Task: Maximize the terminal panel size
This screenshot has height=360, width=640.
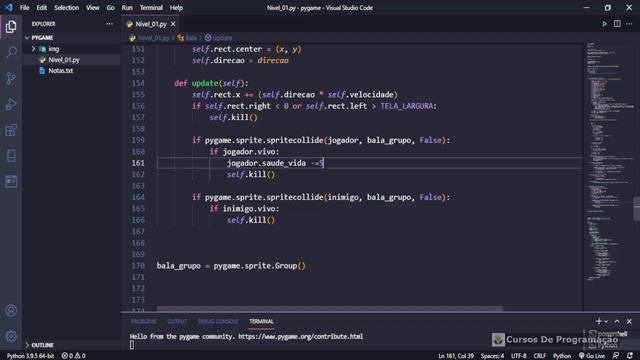Action: click(617, 321)
